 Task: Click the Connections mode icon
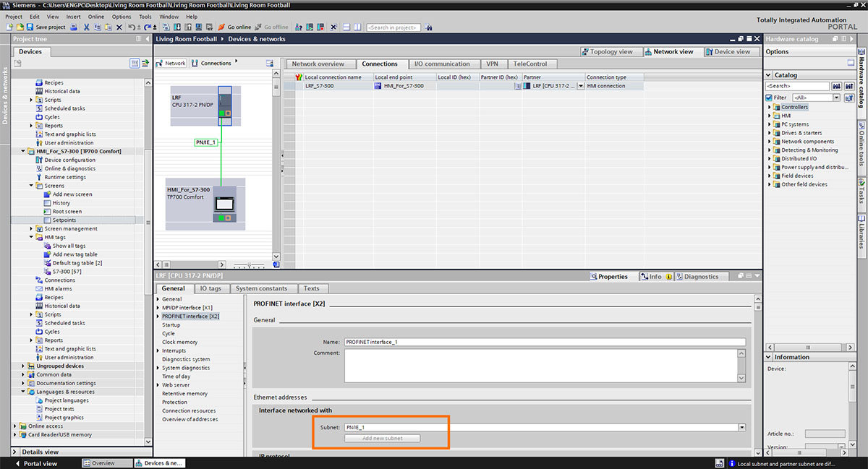point(195,63)
